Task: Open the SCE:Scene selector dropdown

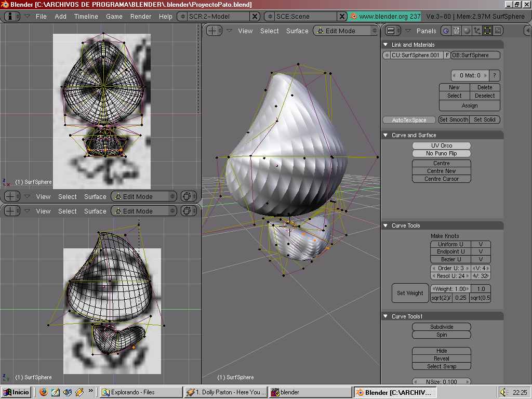Action: point(270,16)
